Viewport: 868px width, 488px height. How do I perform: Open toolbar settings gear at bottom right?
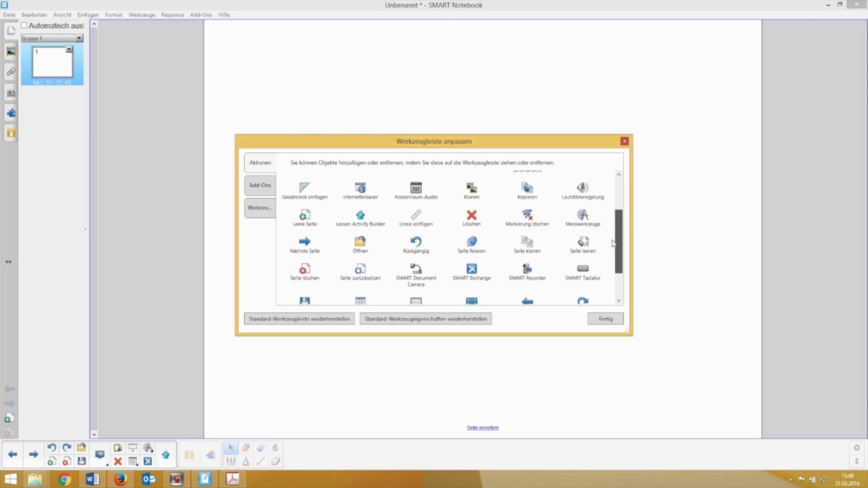(x=856, y=448)
